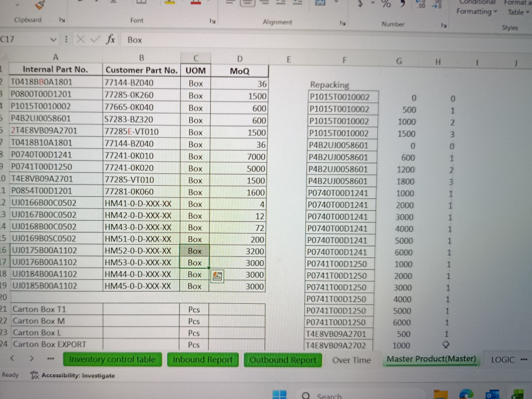Click the Format Painter brush icon
Screen dimensions: 532x399
pyautogui.click(x=40, y=4)
